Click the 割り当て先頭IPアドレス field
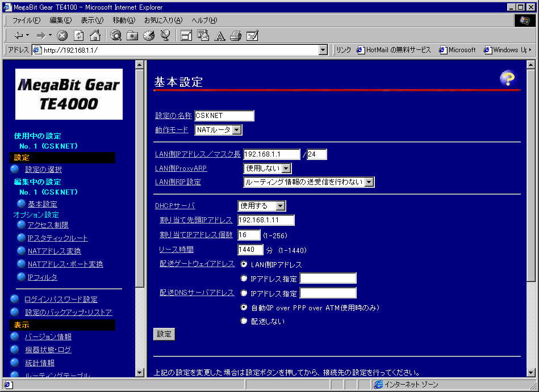Screen dimensions: 539x392 266,220
